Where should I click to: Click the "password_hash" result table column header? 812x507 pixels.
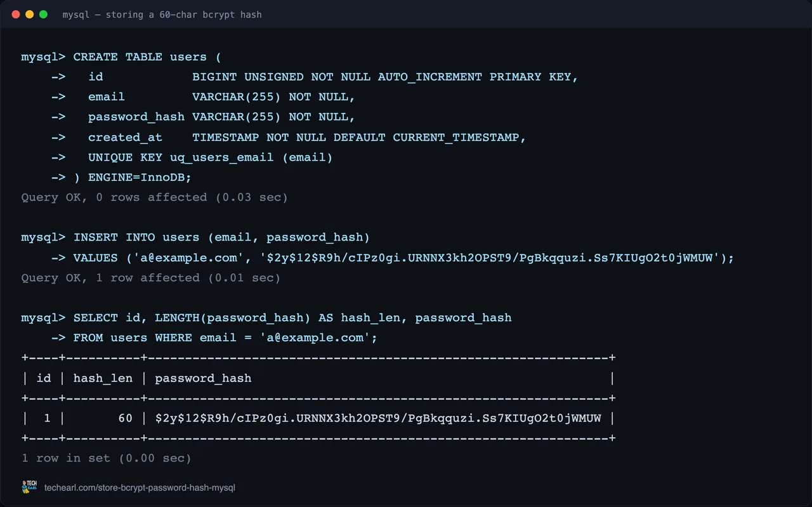click(203, 378)
